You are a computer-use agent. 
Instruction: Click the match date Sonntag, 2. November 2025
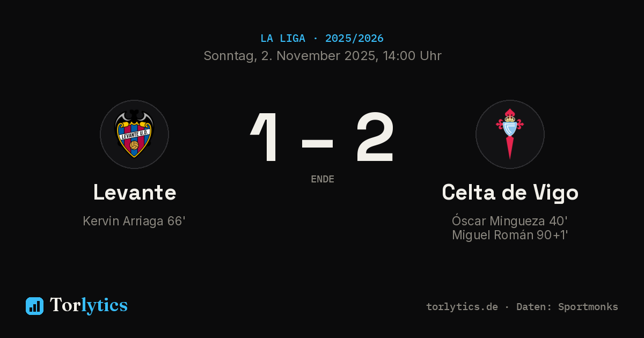tap(289, 56)
